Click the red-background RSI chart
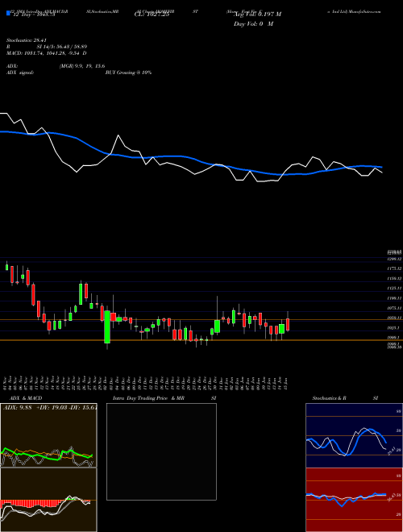403x532 pixels. [354, 500]
